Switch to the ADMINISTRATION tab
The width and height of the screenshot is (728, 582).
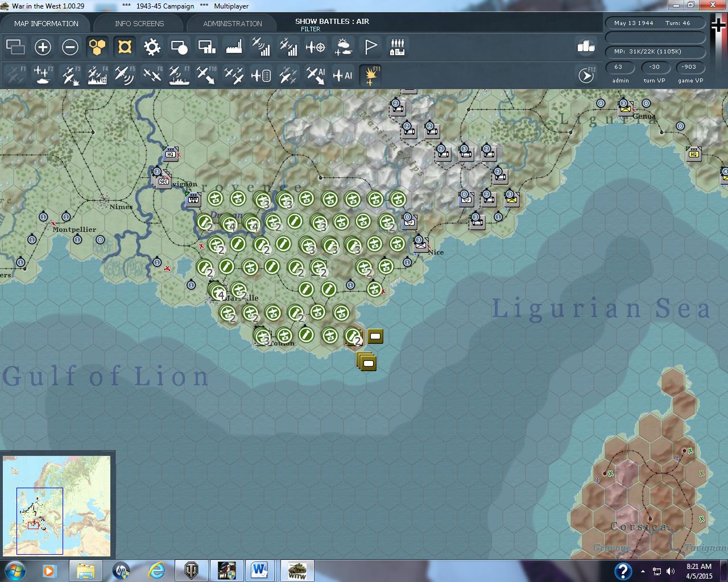pyautogui.click(x=233, y=23)
